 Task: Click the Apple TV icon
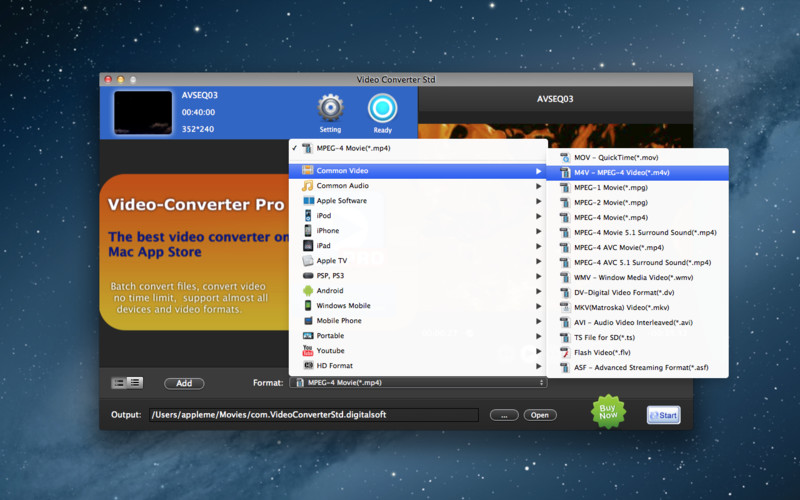(x=308, y=261)
